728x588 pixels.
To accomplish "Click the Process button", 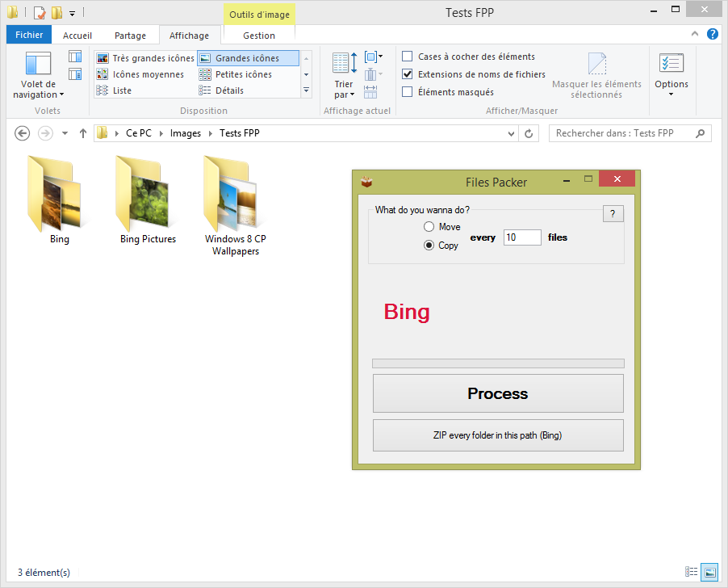I will coord(498,393).
